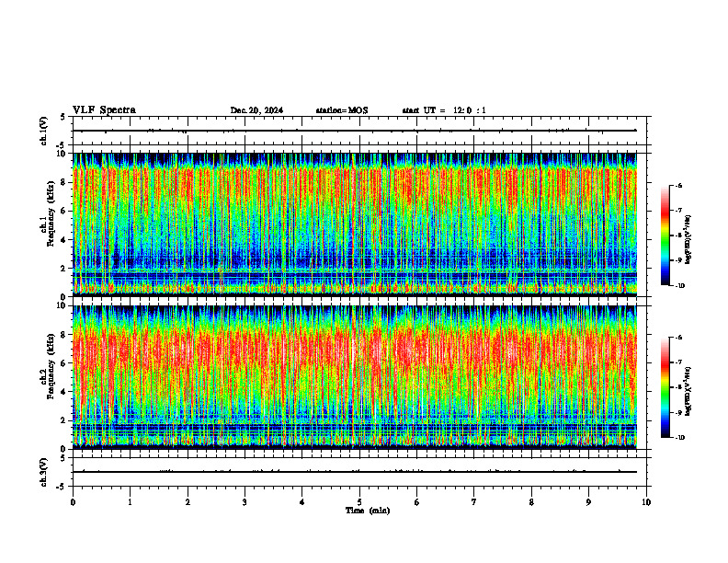
Task: Click the 'station=MOS' header label
Action: coord(342,110)
